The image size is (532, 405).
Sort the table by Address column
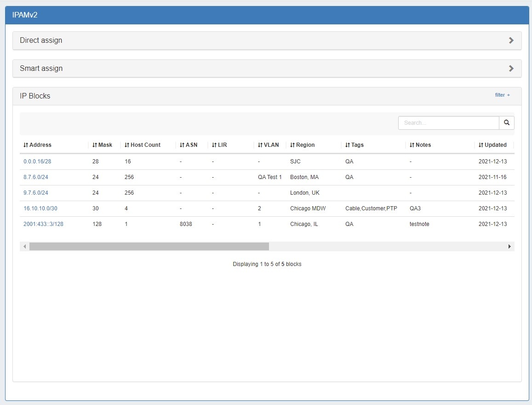[x=38, y=145]
